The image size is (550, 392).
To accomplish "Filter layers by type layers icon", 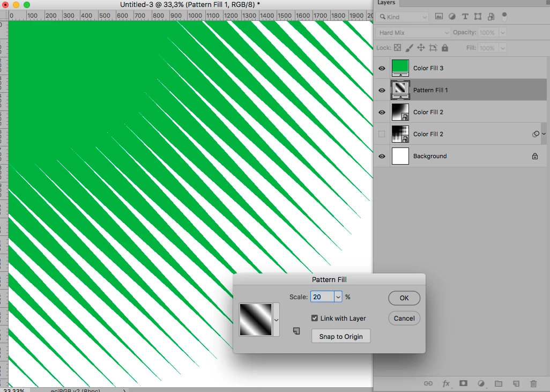I will click(465, 17).
